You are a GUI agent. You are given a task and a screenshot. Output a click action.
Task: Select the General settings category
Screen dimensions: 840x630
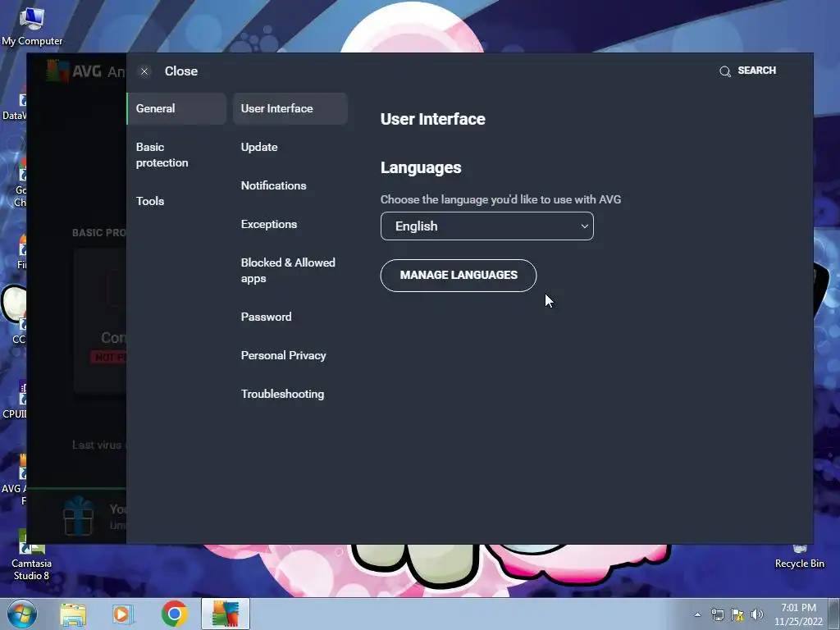[177, 108]
